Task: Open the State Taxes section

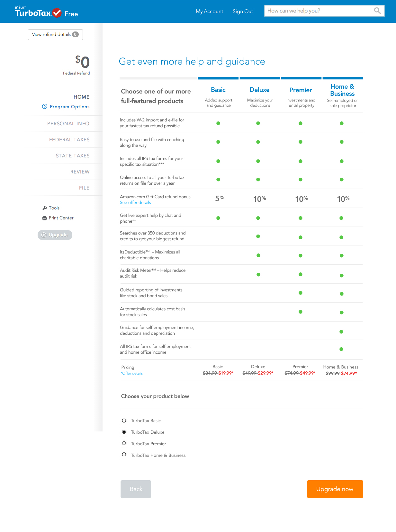Action: tap(73, 156)
